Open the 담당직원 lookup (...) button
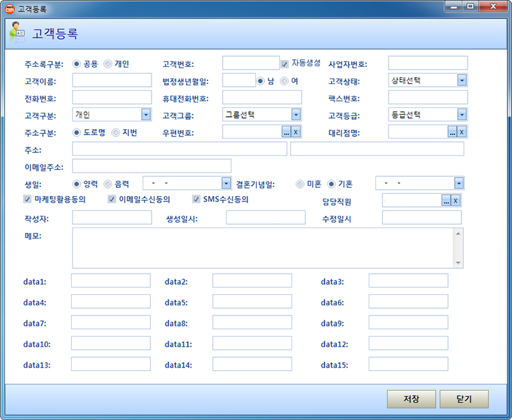The height and width of the screenshot is (420, 512). (x=446, y=200)
